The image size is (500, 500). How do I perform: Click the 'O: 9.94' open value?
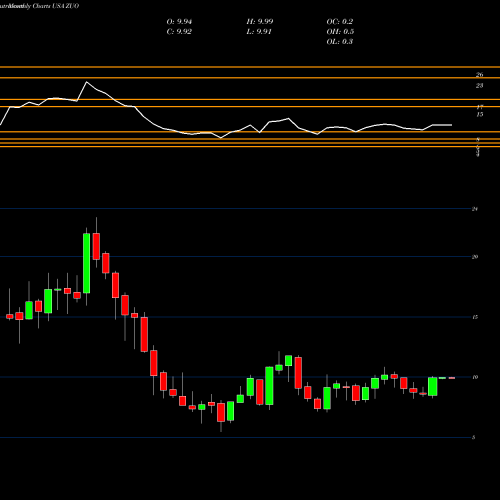[179, 22]
